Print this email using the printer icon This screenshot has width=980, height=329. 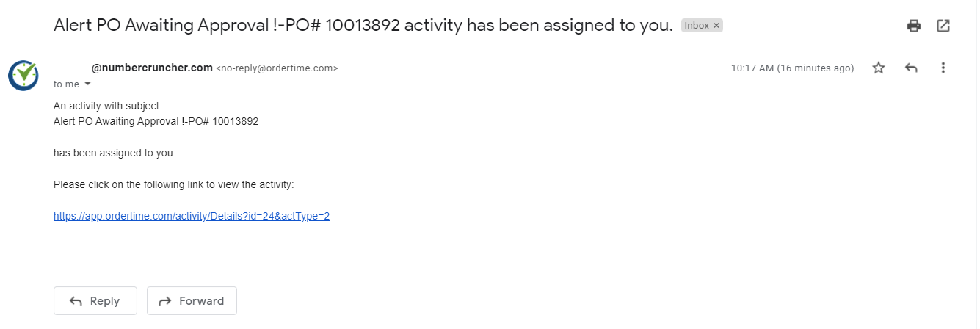(914, 26)
